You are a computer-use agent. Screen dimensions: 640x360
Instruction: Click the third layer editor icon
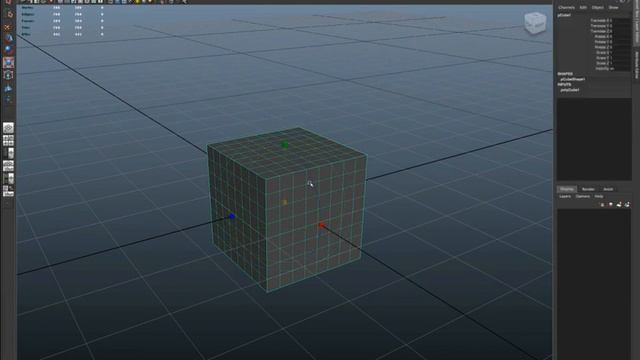point(619,204)
